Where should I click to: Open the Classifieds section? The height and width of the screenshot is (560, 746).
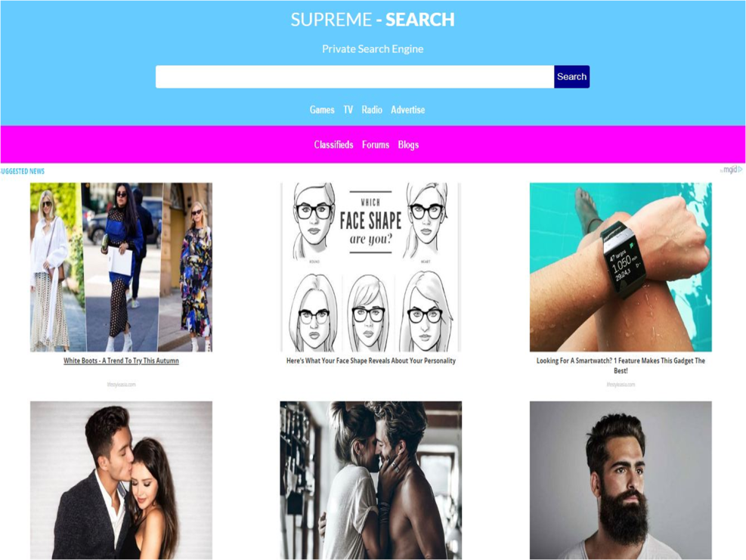click(x=333, y=144)
